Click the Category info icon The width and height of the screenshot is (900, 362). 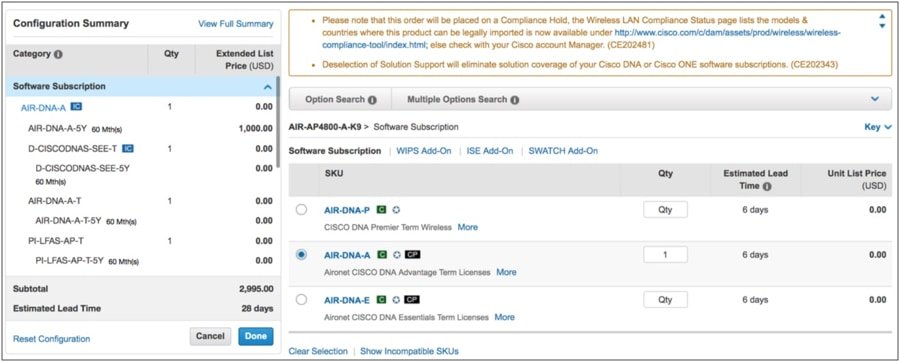tap(58, 55)
